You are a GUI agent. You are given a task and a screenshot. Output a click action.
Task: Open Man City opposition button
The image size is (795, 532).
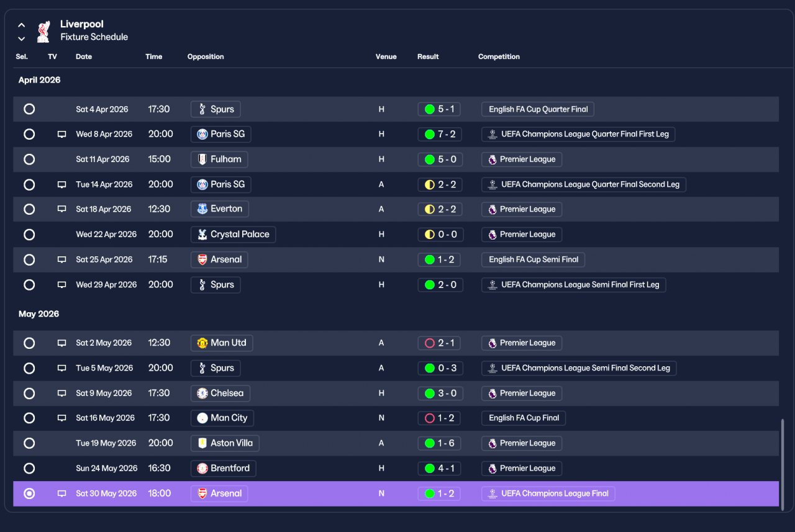click(x=222, y=418)
